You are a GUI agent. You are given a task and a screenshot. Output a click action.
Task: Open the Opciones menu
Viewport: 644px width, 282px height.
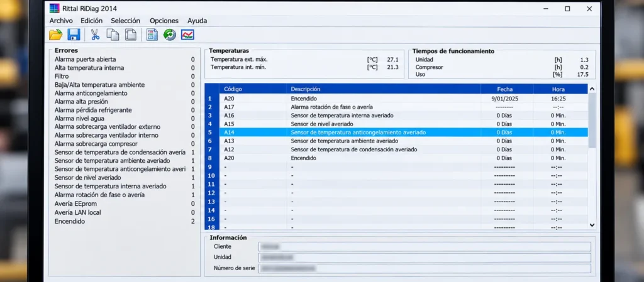point(164,21)
